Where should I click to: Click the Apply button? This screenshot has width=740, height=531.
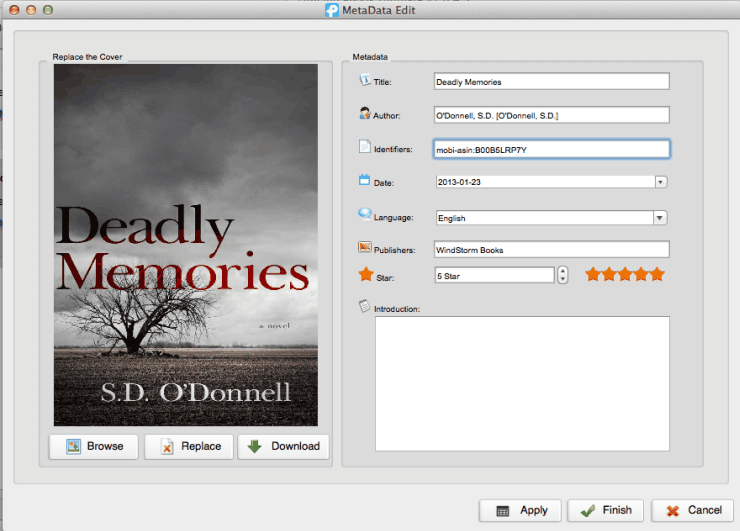[520, 511]
